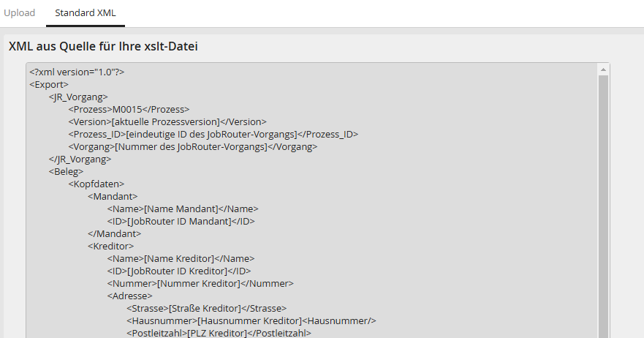Select the Standard XML tab
The height and width of the screenshot is (338, 644).
86,12
